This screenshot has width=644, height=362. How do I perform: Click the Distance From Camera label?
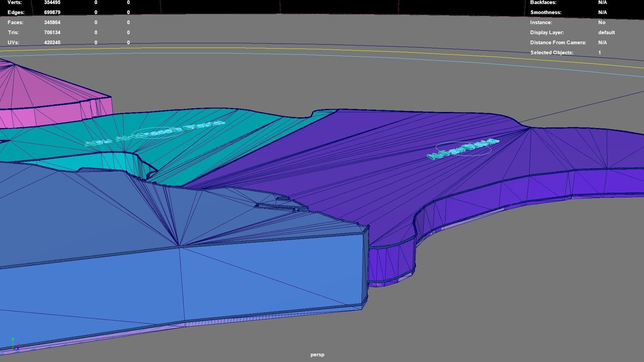(558, 43)
